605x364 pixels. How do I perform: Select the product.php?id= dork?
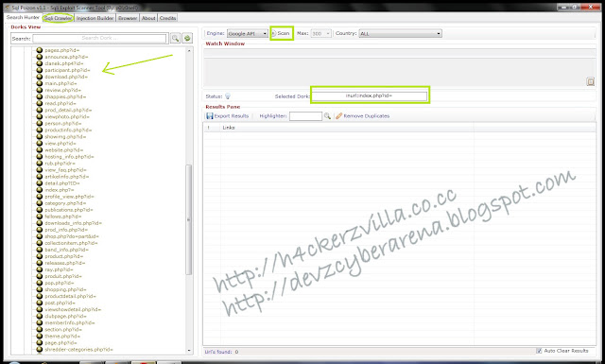coord(63,256)
